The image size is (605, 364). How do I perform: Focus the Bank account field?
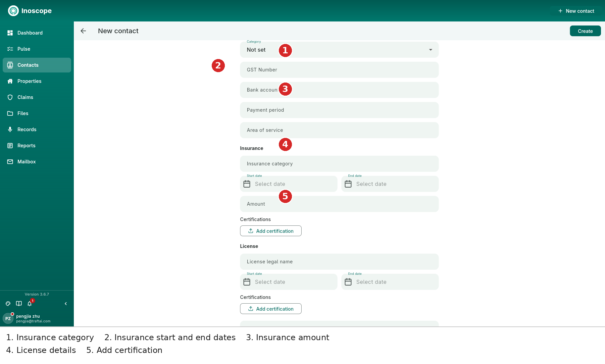(339, 90)
